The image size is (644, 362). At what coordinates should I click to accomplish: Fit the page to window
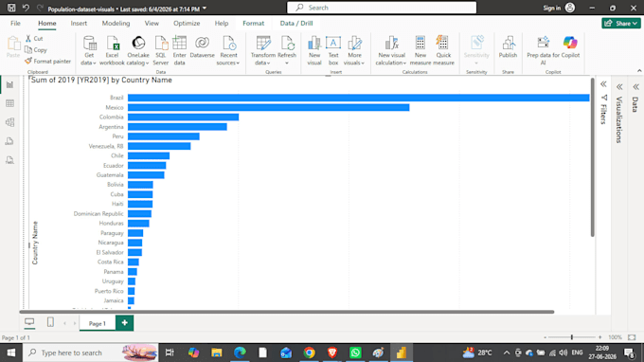(632, 337)
